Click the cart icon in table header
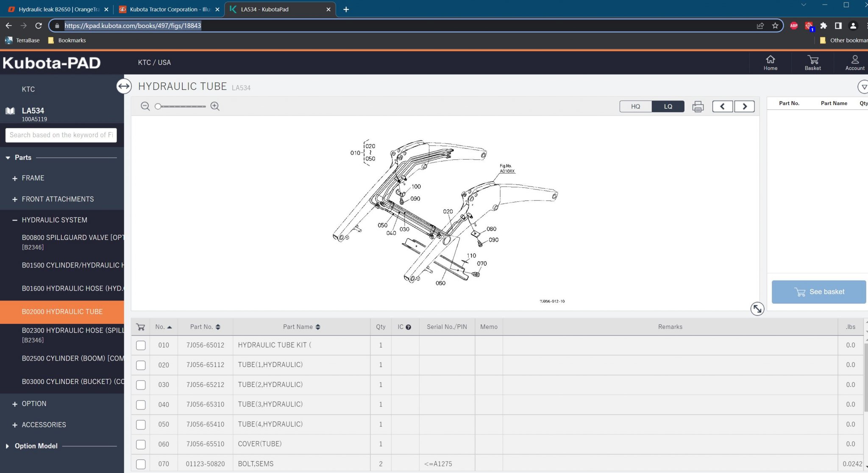 pyautogui.click(x=141, y=327)
